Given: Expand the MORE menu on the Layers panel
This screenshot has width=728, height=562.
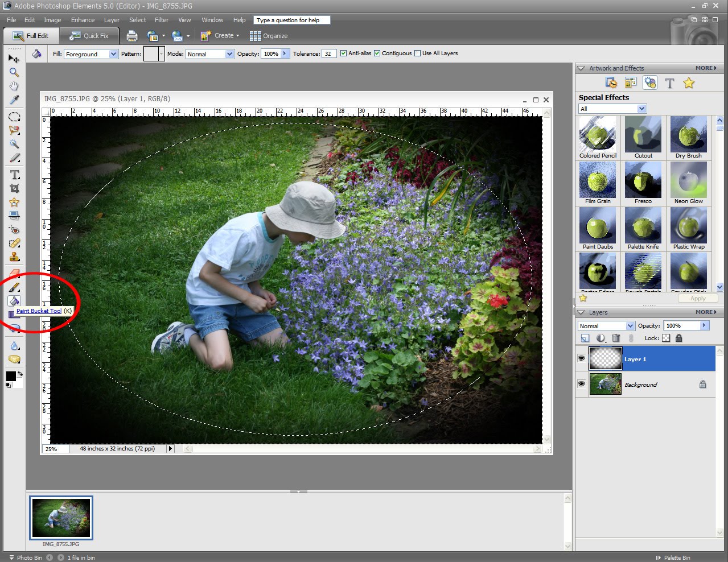Looking at the screenshot, I should click(x=706, y=312).
